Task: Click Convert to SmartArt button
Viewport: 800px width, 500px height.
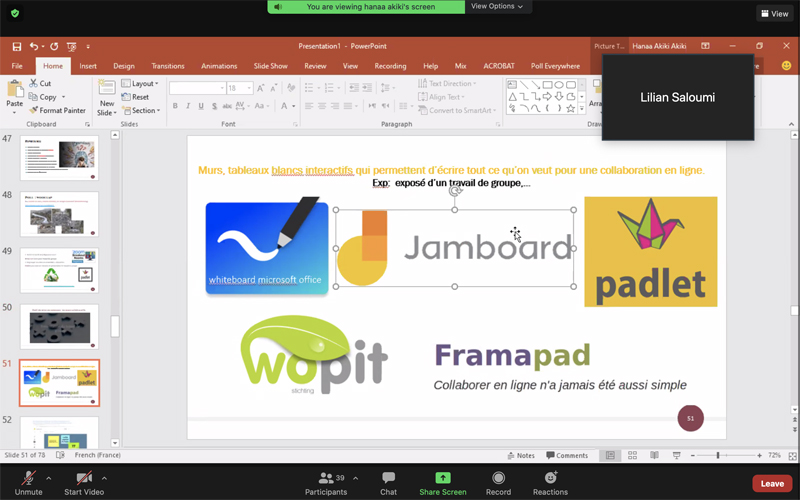Action: [457, 110]
